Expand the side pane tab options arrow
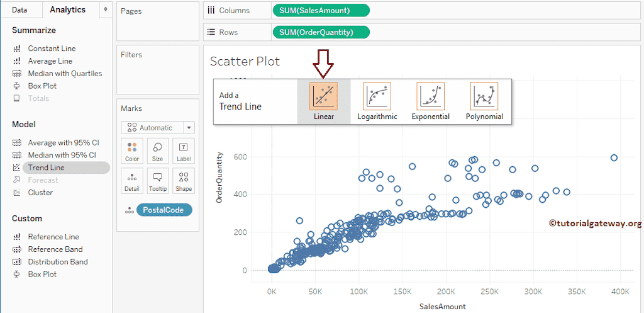Viewport: 644px width, 313px height. 105,9
